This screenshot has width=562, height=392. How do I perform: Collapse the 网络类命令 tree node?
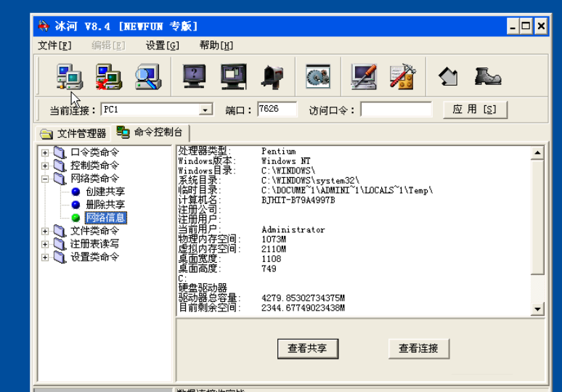pyautogui.click(x=45, y=179)
